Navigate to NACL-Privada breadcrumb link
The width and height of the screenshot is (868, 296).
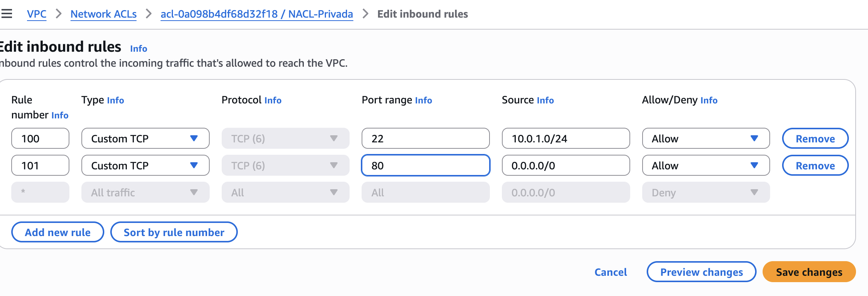tap(257, 14)
